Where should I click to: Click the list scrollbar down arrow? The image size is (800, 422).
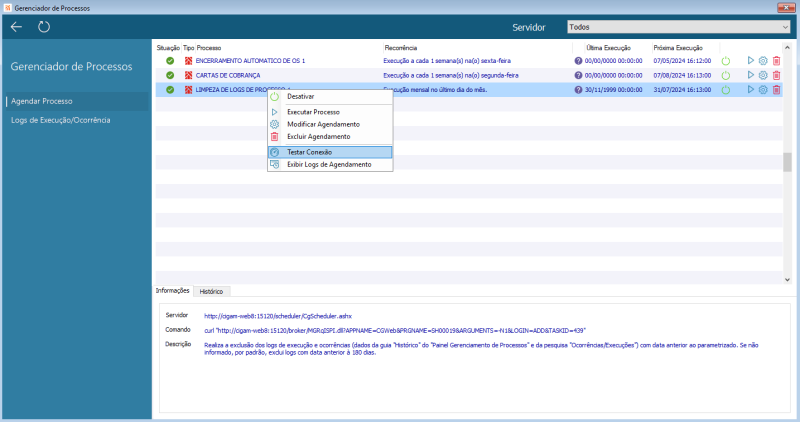point(787,280)
